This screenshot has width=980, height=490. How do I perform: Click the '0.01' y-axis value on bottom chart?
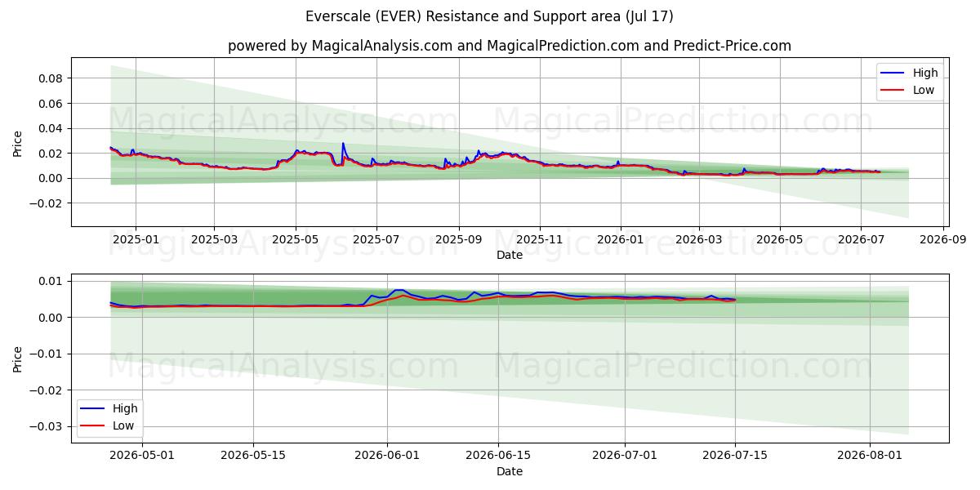pyautogui.click(x=52, y=281)
